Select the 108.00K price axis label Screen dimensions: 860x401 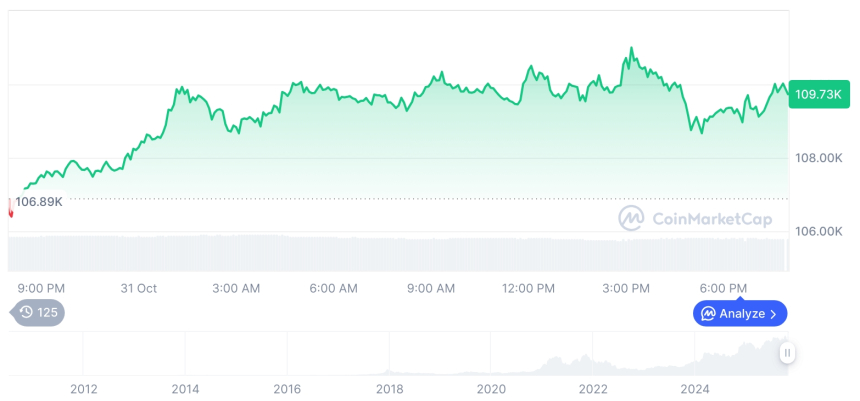(x=817, y=157)
